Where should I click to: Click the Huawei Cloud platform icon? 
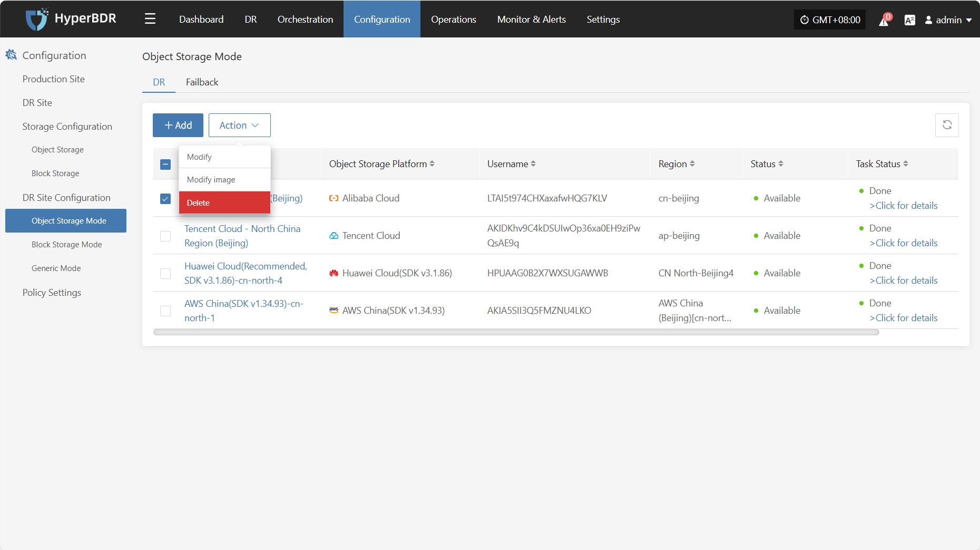tap(334, 273)
